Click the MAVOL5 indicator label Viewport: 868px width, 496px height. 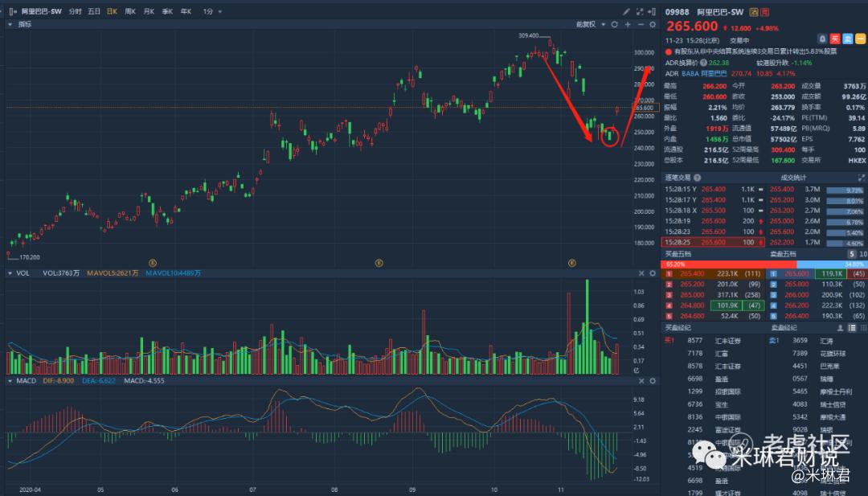(x=113, y=273)
